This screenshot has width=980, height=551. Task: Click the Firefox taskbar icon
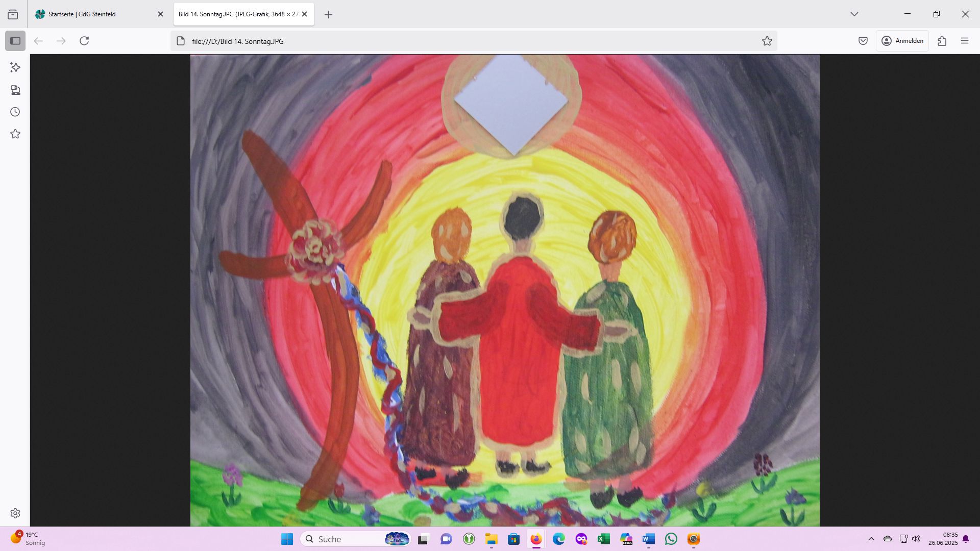[x=536, y=539]
